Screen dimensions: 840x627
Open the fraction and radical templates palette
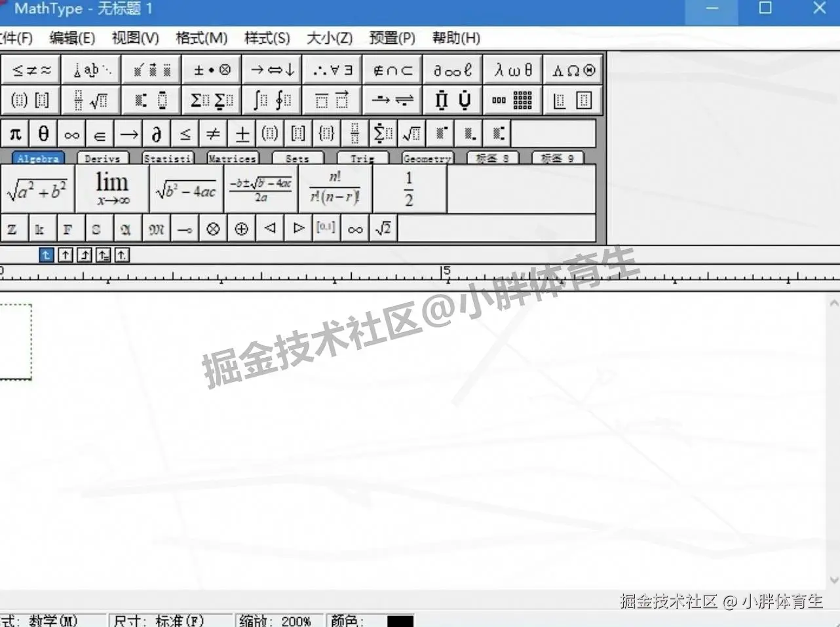tap(90, 100)
